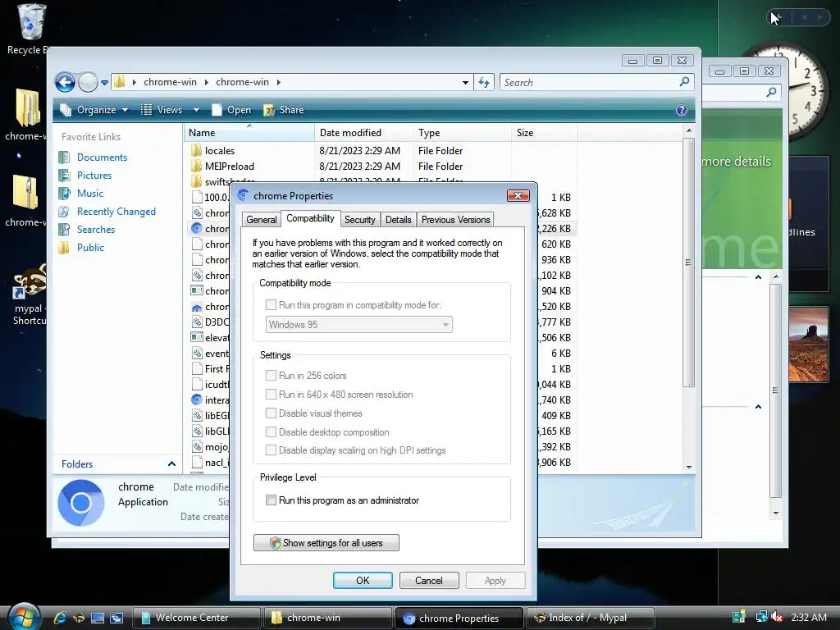Open the Windows 95 compatibility dropdown
This screenshot has width=840, height=630.
tap(359, 325)
